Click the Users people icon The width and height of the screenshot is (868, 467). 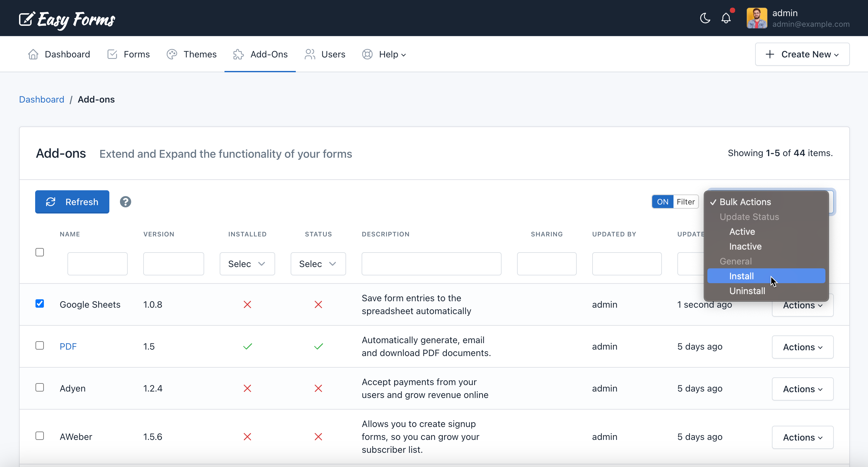point(310,54)
